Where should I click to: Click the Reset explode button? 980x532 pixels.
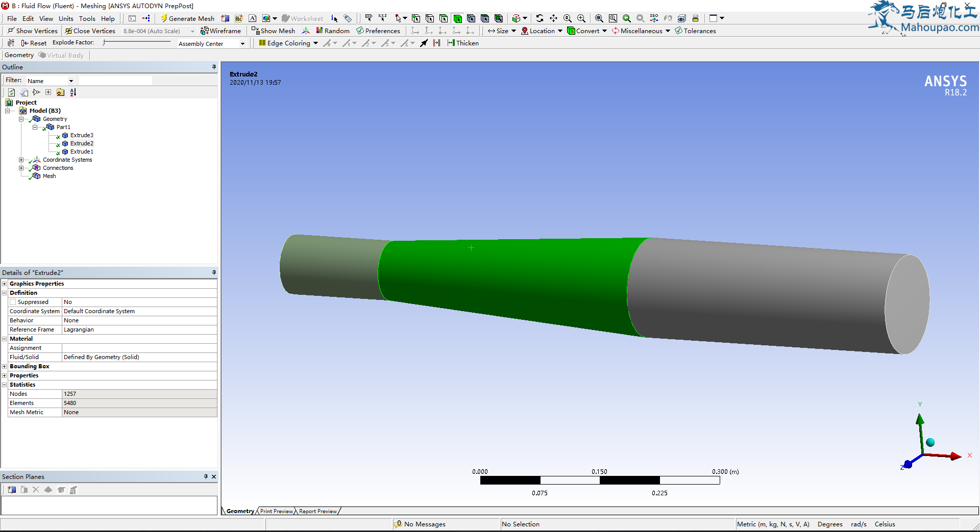click(34, 43)
